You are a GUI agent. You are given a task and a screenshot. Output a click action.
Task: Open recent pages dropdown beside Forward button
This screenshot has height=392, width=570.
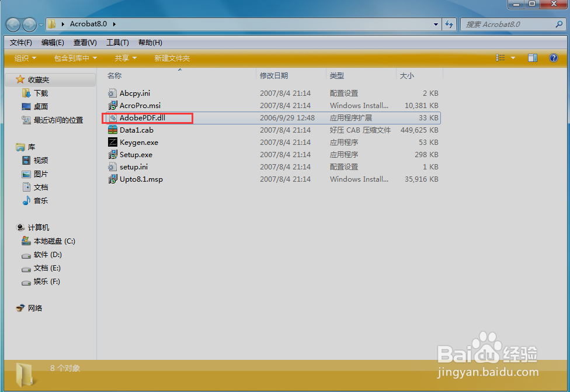click(x=41, y=25)
